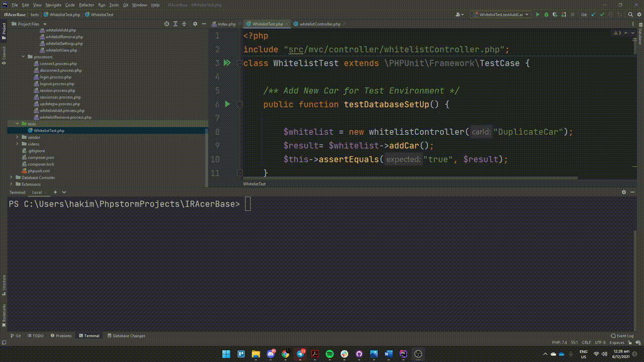
Task: Open Discord from the Windows taskbar
Action: point(271,354)
